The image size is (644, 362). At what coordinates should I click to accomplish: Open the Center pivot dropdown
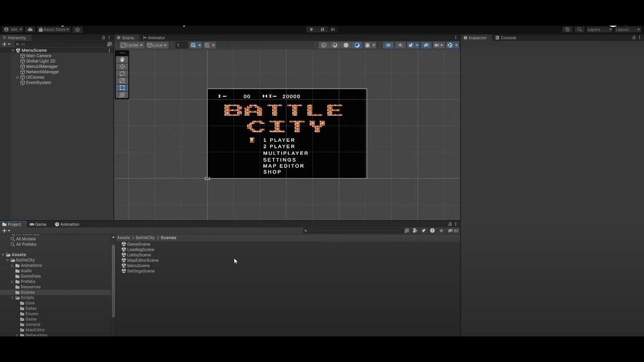pos(132,45)
